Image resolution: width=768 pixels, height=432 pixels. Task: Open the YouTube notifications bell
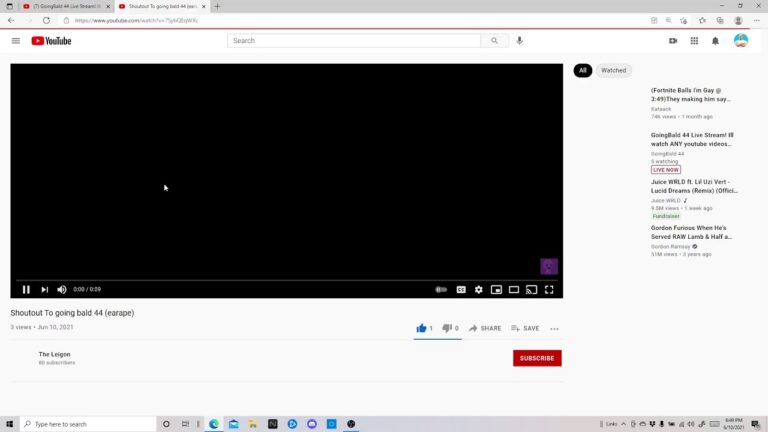pos(715,41)
